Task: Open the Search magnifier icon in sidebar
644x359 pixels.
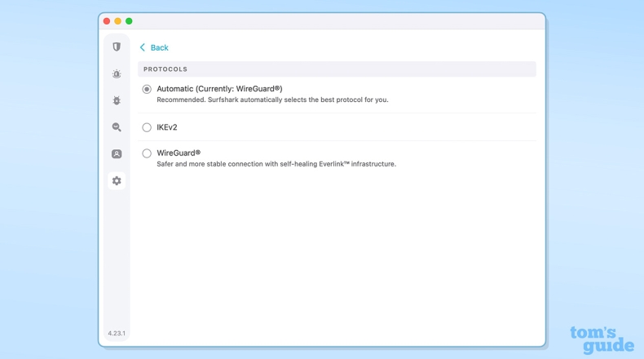Action: 117,127
